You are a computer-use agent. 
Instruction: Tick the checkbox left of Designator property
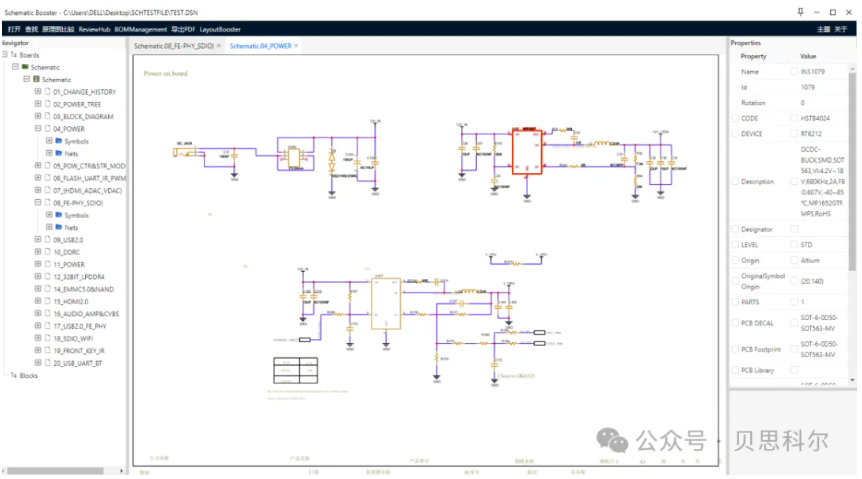coord(735,229)
